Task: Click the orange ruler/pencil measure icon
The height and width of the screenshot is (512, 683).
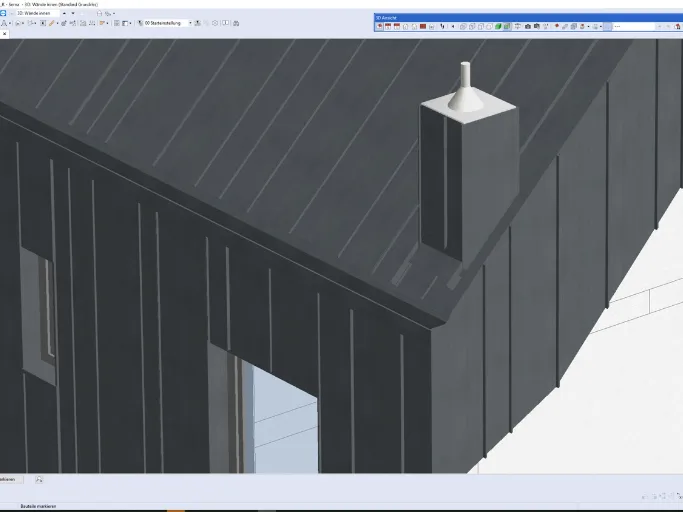Action: [52, 23]
